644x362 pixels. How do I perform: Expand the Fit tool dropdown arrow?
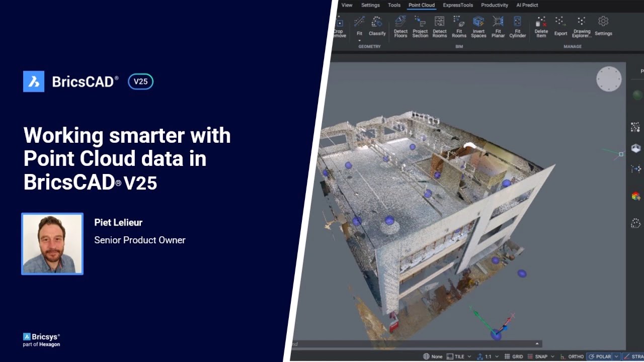(359, 41)
